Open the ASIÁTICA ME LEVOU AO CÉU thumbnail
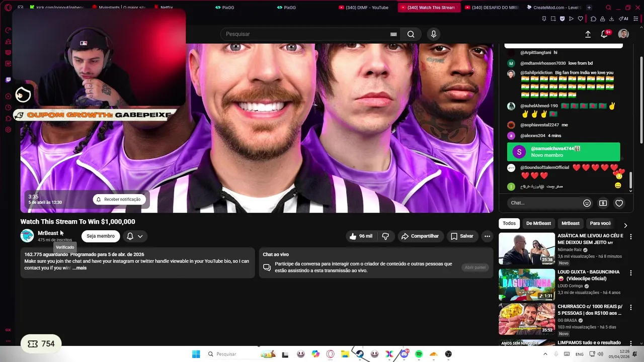 [527, 248]
